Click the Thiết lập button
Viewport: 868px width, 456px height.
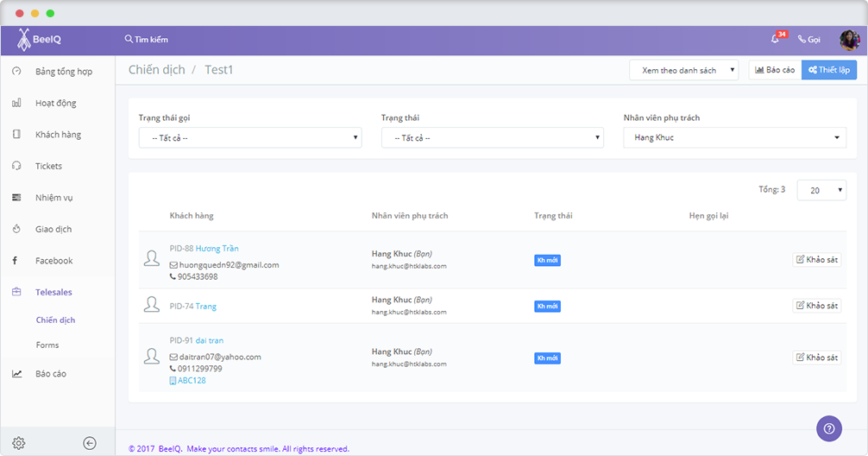828,70
